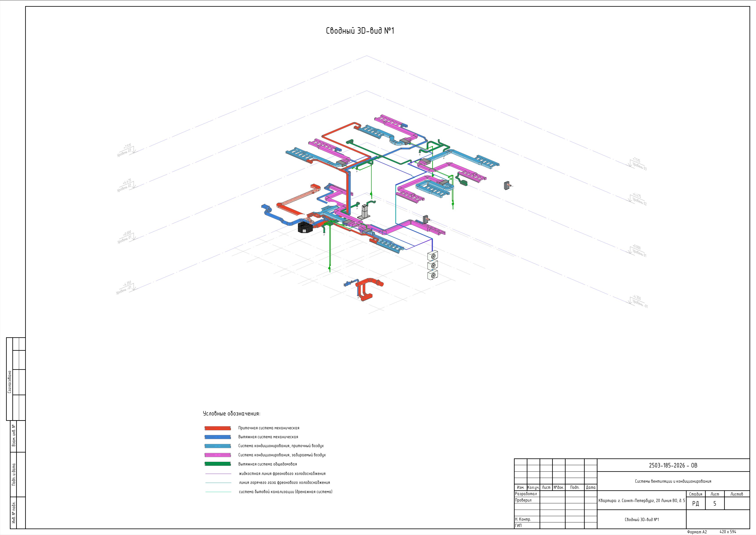This screenshot has height=535, width=756.
Task: Select "Система кондиционирования, забираемый воздух" legend text
Action: (x=282, y=455)
